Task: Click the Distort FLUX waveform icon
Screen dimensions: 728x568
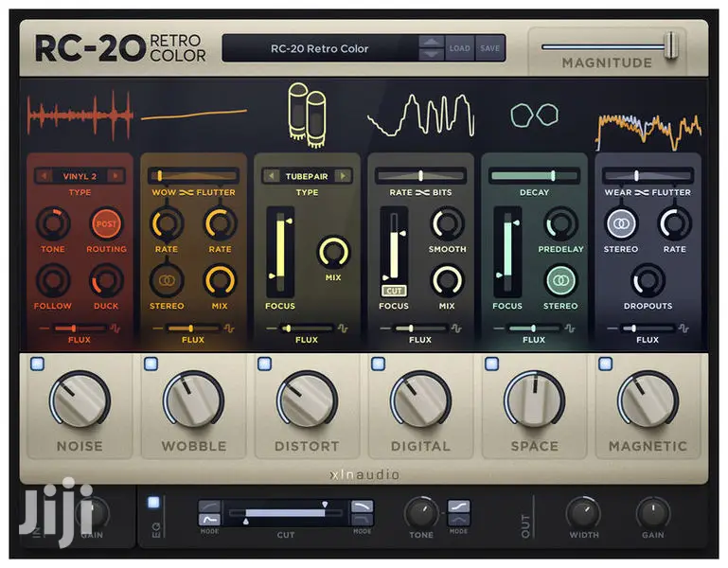Action: pos(343,328)
